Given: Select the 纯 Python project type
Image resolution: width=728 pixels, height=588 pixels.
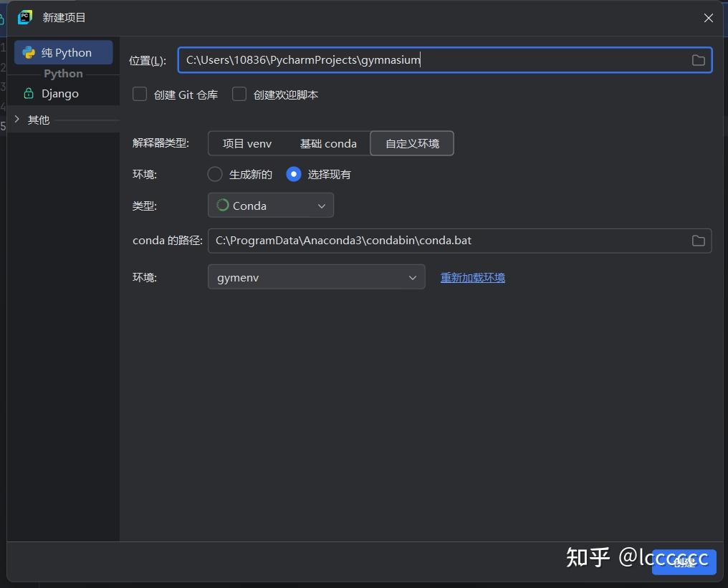Looking at the screenshot, I should click(x=64, y=52).
